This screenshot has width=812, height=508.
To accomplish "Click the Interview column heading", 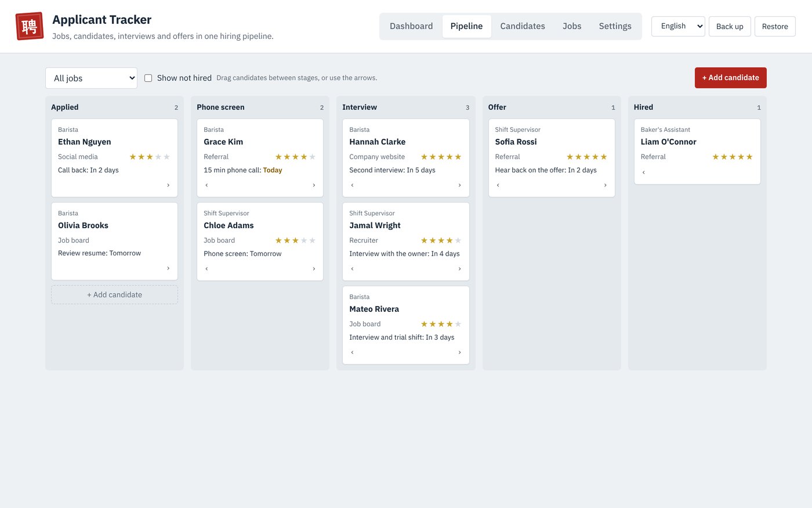I will (360, 107).
